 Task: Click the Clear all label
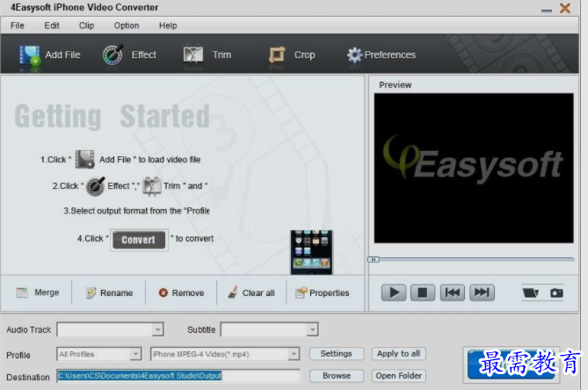point(258,293)
